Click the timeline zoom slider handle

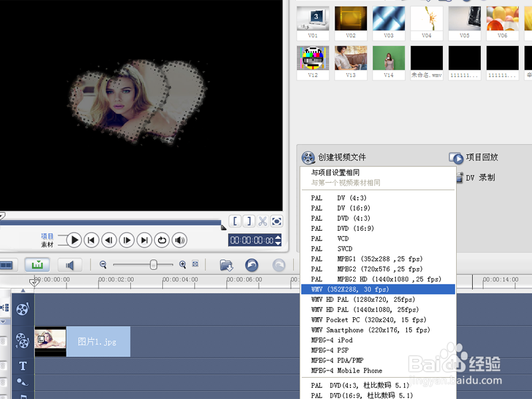point(154,264)
